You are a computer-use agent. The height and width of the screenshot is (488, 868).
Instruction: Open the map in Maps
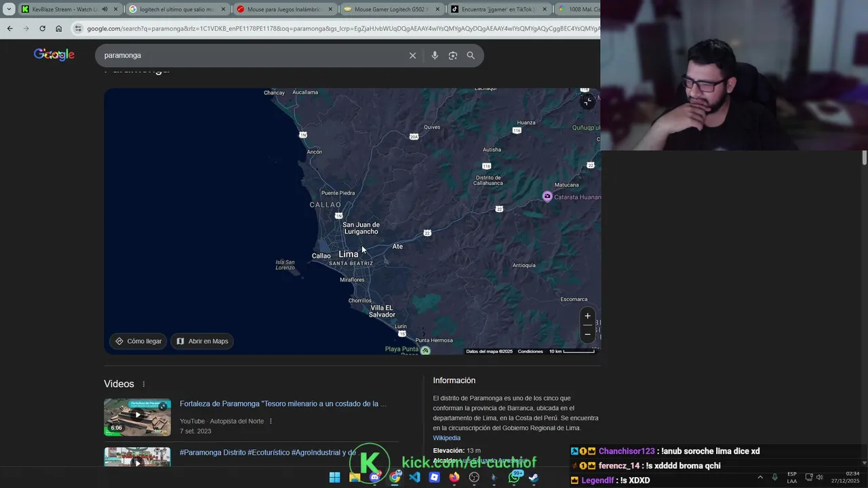[x=202, y=341]
